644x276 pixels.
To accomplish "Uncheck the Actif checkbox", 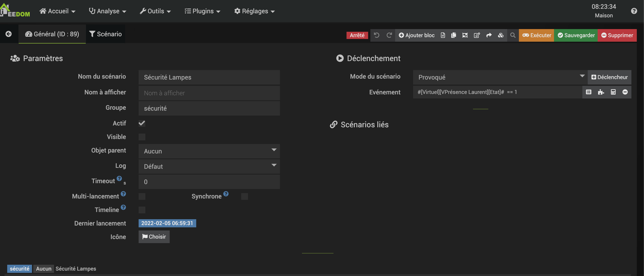I will (142, 123).
